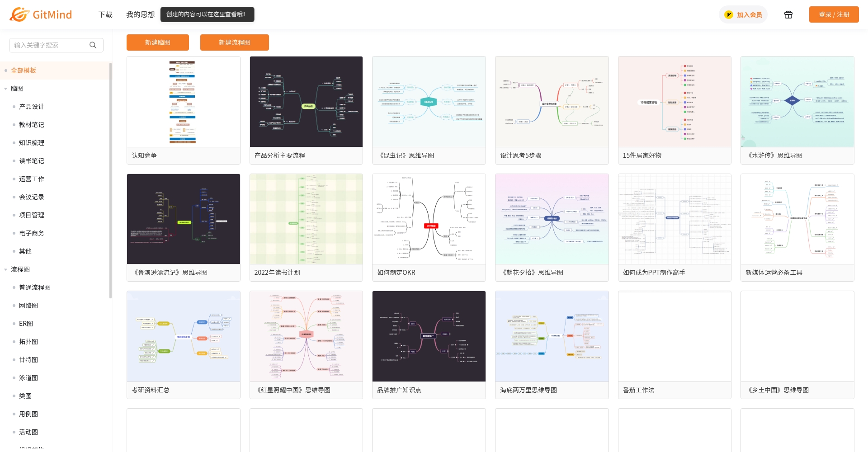Open the 下载 menu item

tap(105, 14)
